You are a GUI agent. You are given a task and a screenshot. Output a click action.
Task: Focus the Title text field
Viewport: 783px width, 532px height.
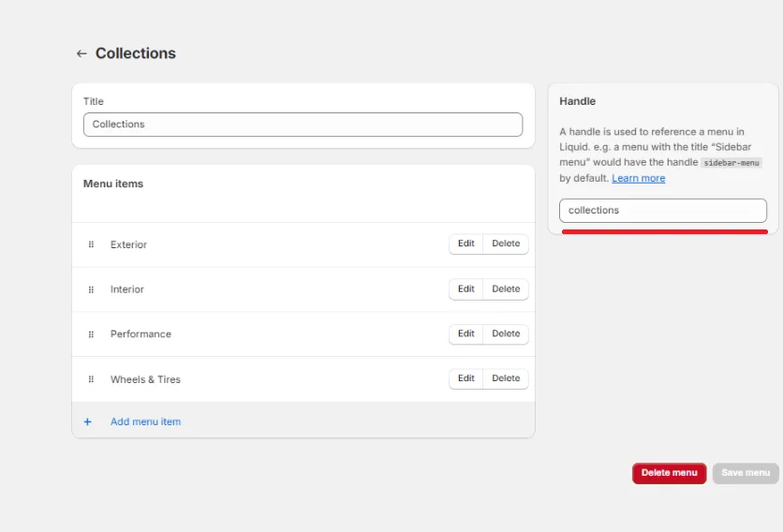(x=303, y=125)
